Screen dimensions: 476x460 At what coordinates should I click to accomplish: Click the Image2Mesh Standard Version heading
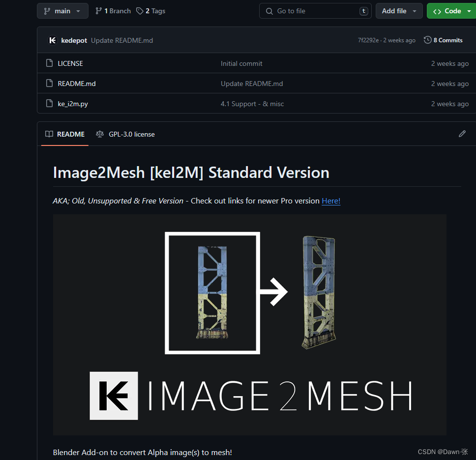click(191, 172)
